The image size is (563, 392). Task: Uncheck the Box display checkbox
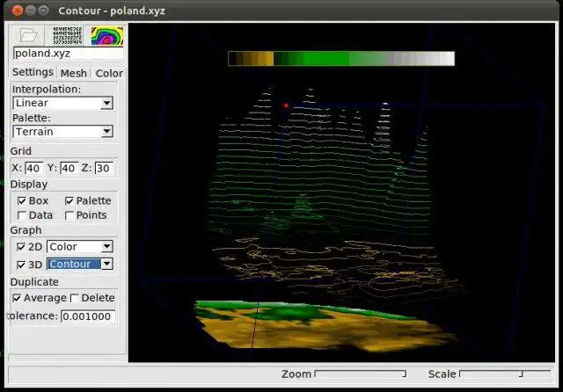click(21, 201)
